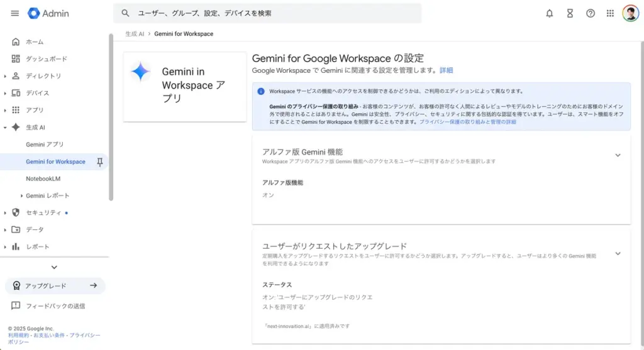Click the 生成 AI breadcrumb link
The height and width of the screenshot is (350, 644).
(x=133, y=34)
